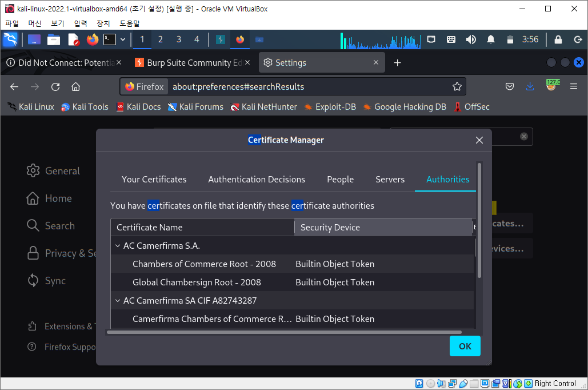
Task: Select the Burp Suite taskbar window icon
Action: pos(221,39)
